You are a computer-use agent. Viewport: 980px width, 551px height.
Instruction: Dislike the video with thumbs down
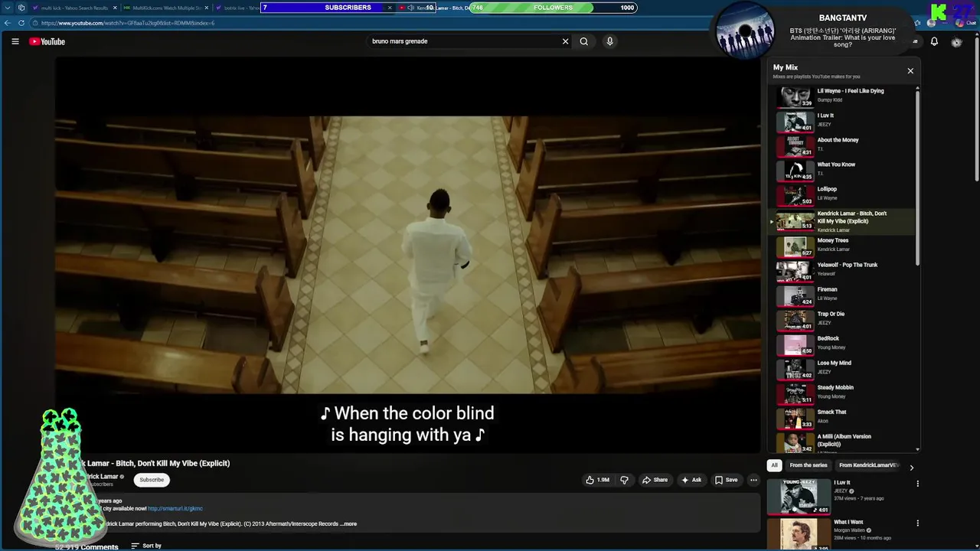tap(624, 480)
